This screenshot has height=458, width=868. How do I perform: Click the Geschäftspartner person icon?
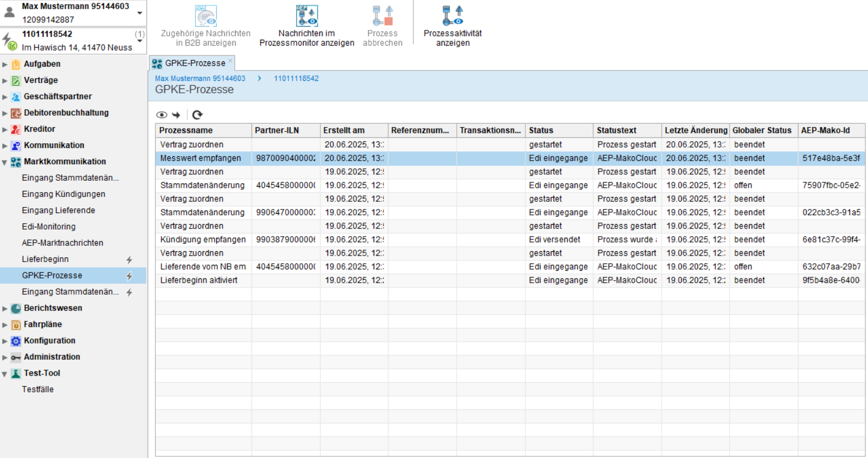click(x=16, y=97)
